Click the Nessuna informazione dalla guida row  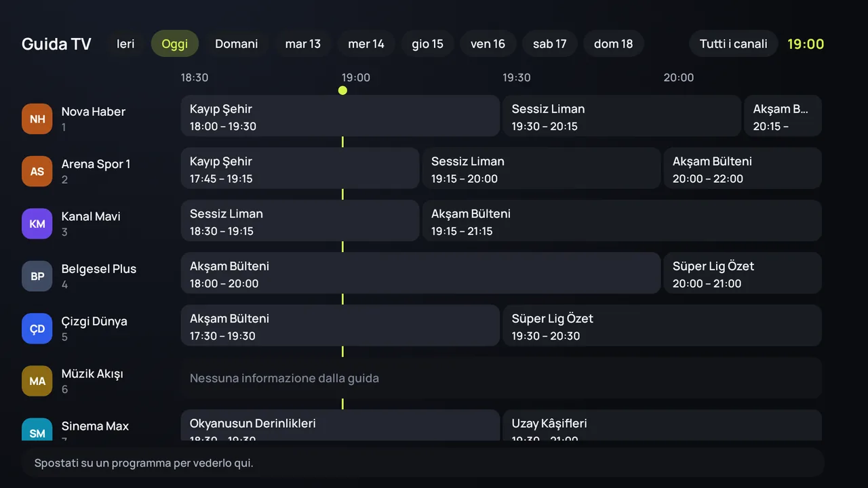pyautogui.click(x=501, y=378)
